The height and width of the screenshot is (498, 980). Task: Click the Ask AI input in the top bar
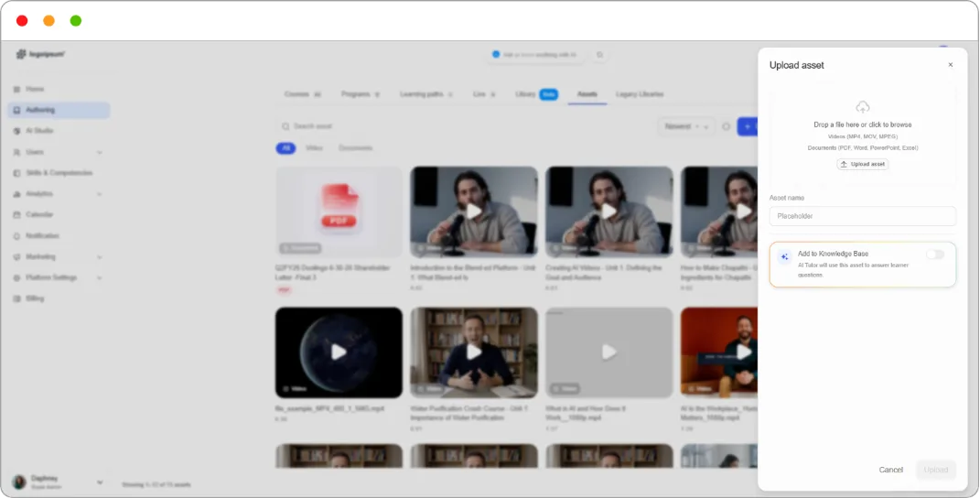click(x=537, y=55)
